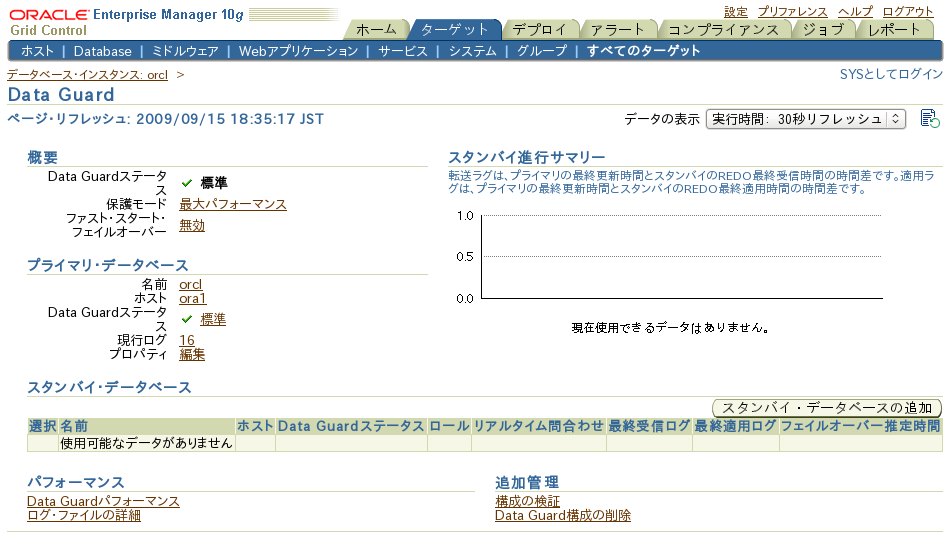Open the レポート tab

coord(894,30)
